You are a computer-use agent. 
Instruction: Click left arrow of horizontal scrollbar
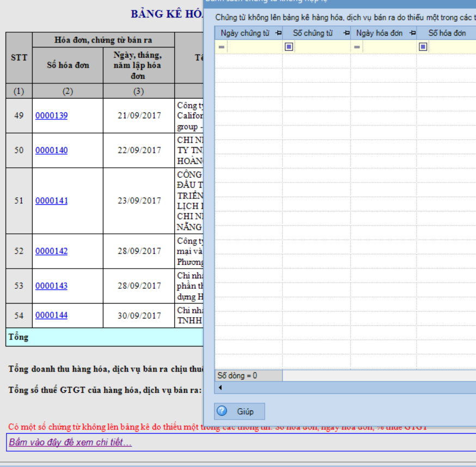[x=220, y=387]
